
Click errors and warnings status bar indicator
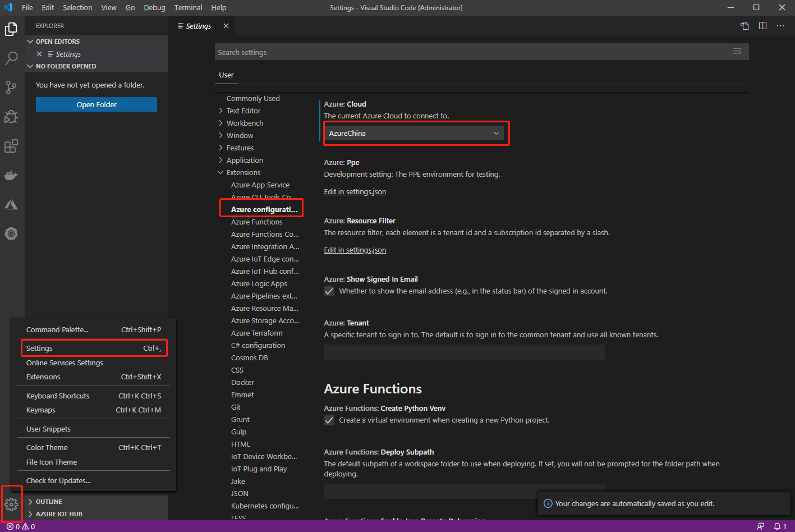(21, 526)
